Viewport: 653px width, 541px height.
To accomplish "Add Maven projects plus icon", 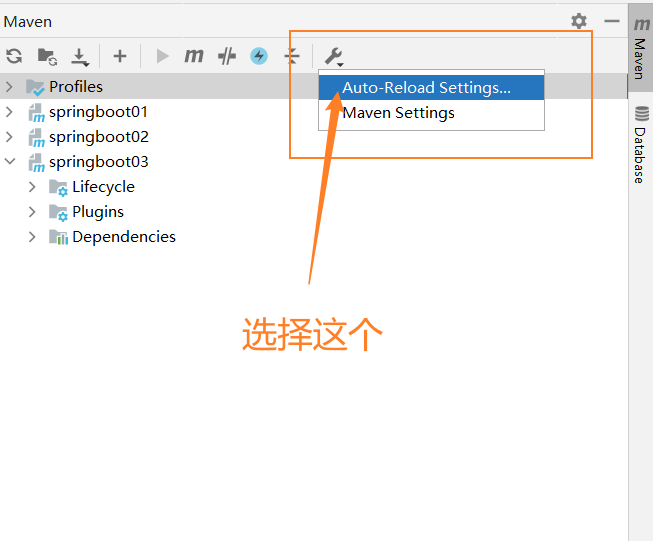I will point(120,56).
